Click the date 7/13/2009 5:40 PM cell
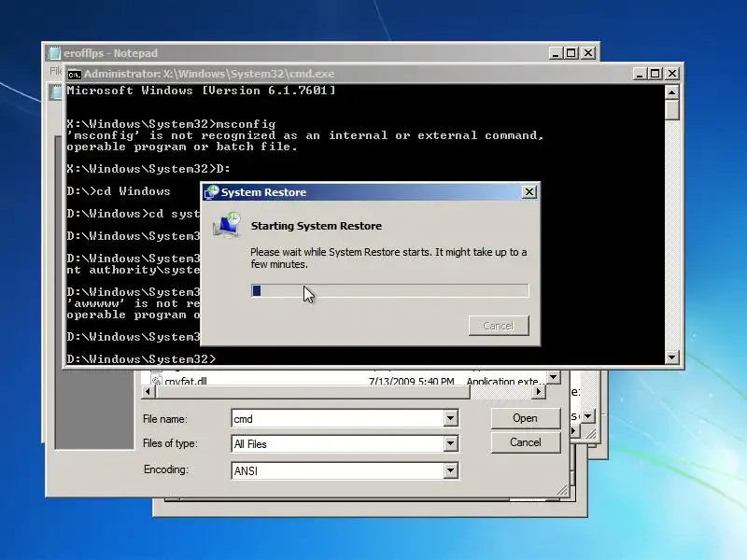The width and height of the screenshot is (747, 560). pyautogui.click(x=412, y=381)
